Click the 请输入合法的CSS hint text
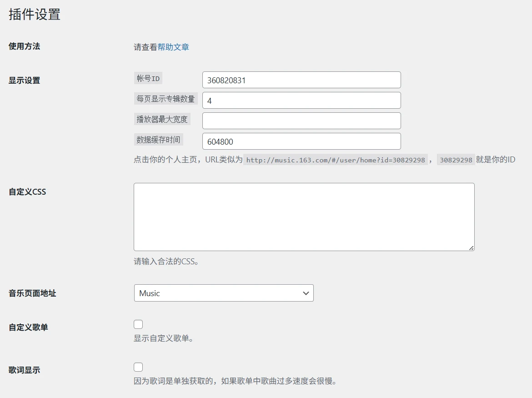This screenshot has width=532, height=398. pos(166,262)
